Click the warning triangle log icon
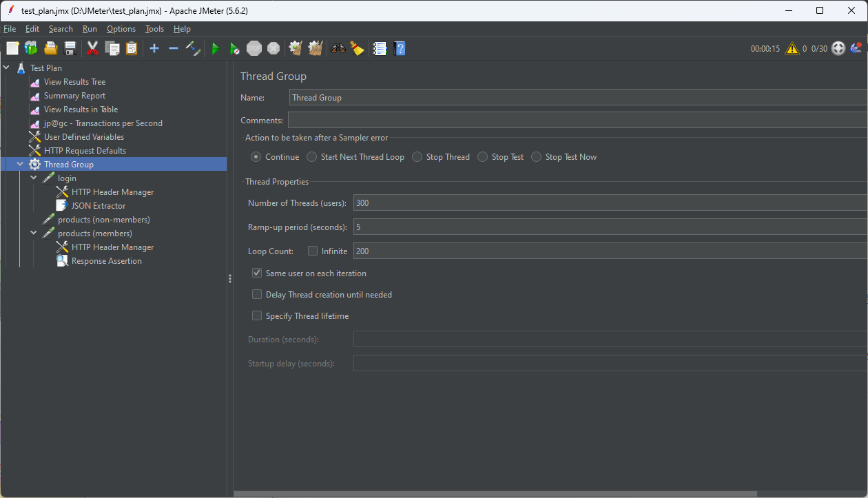 (x=792, y=48)
